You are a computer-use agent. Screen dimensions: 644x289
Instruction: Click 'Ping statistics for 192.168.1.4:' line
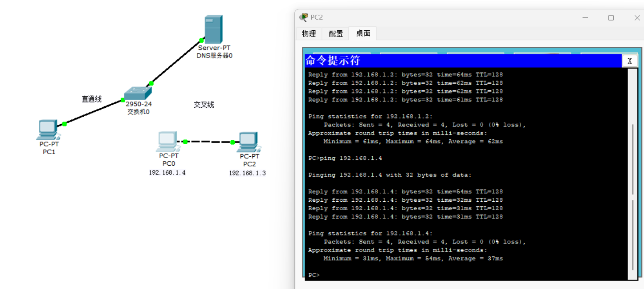[x=371, y=233]
